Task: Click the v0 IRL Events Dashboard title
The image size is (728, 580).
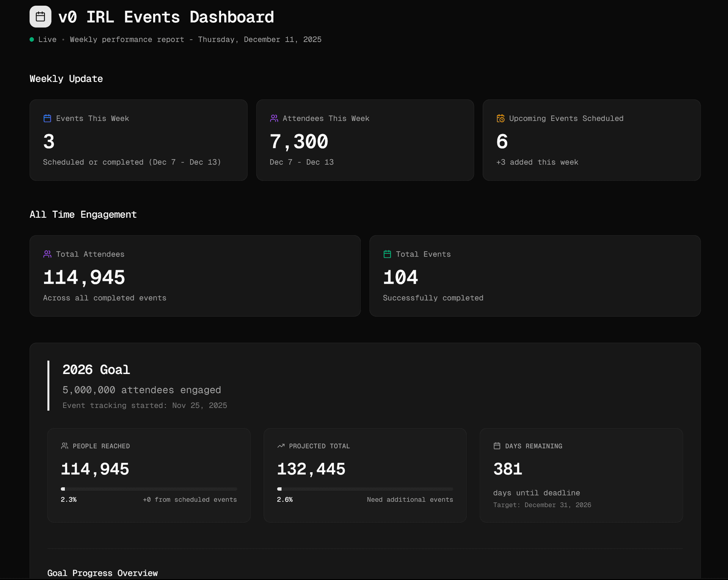Action: (166, 17)
